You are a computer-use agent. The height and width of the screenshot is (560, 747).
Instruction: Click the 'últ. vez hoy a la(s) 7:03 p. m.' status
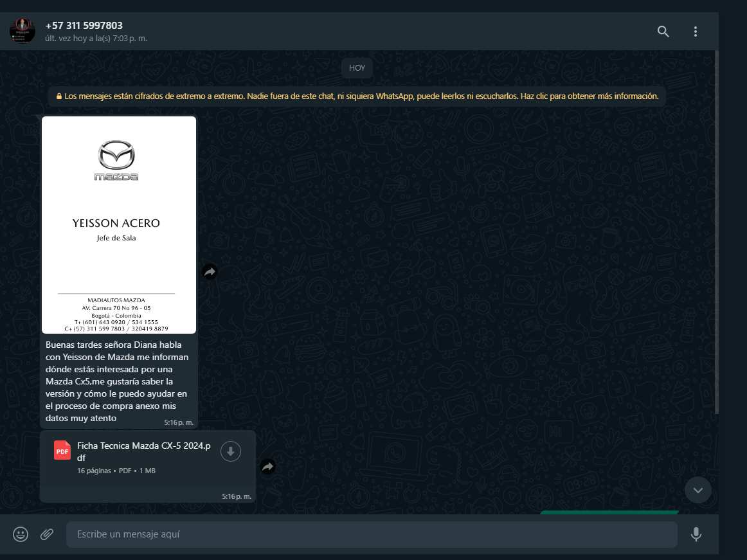pyautogui.click(x=96, y=38)
